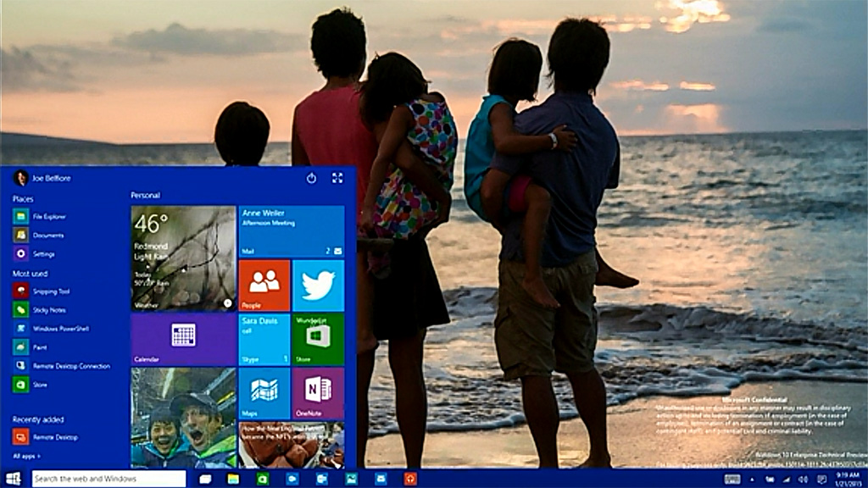Click the Search the web and Windows box
Screen dimensions: 868x488
(108, 479)
